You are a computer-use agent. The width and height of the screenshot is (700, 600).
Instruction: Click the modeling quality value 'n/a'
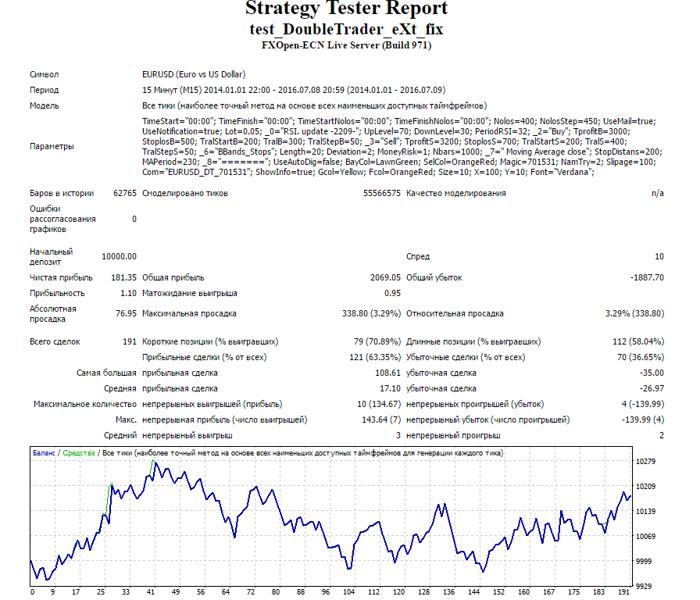[x=658, y=193]
